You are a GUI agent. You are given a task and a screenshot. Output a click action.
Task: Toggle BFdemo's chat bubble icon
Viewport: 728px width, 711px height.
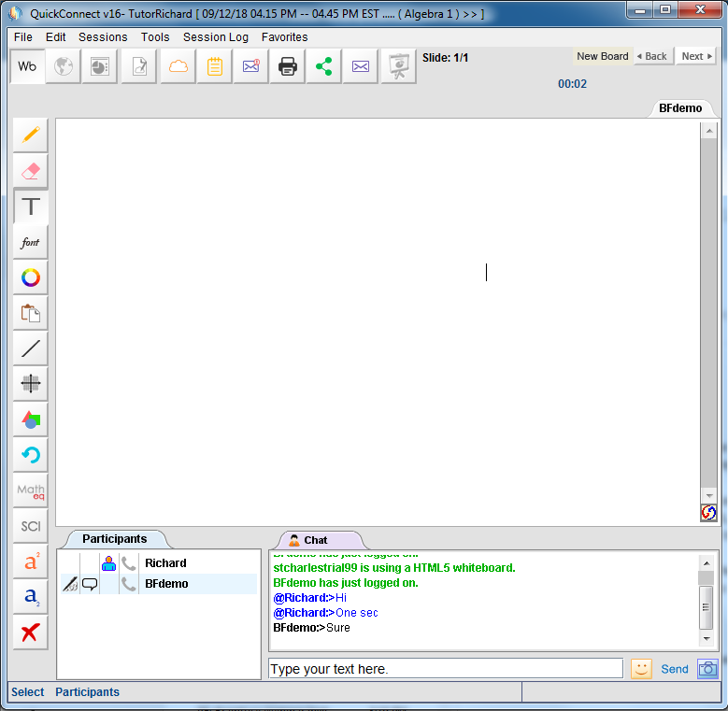pos(90,584)
